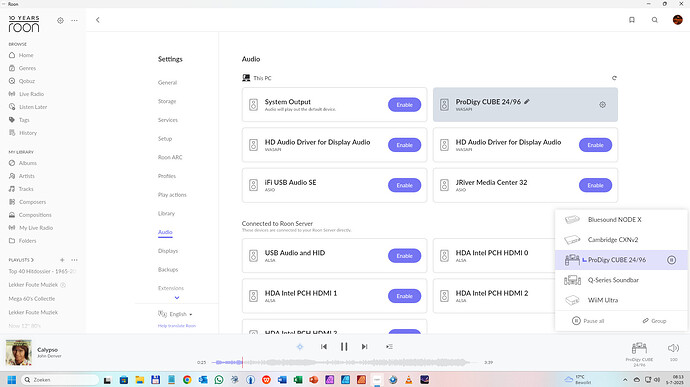Open the volume speaker control
Image resolution: width=690 pixels, height=387 pixels.
click(673, 348)
